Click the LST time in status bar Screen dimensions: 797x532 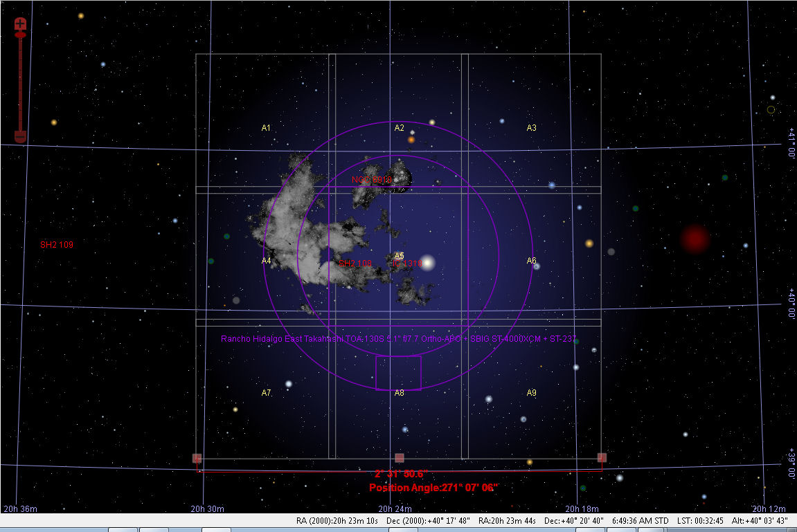pyautogui.click(x=701, y=521)
